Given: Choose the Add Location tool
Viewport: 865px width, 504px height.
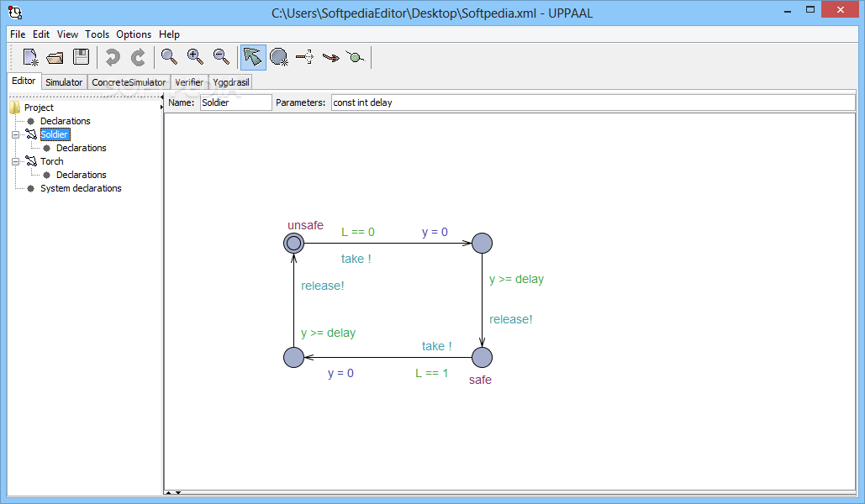Looking at the screenshot, I should coord(279,57).
